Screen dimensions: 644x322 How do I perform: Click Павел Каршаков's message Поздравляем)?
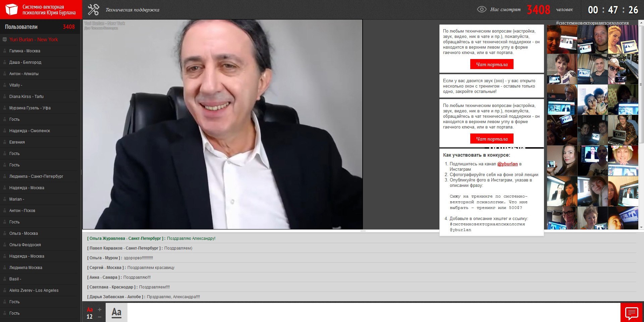click(178, 248)
